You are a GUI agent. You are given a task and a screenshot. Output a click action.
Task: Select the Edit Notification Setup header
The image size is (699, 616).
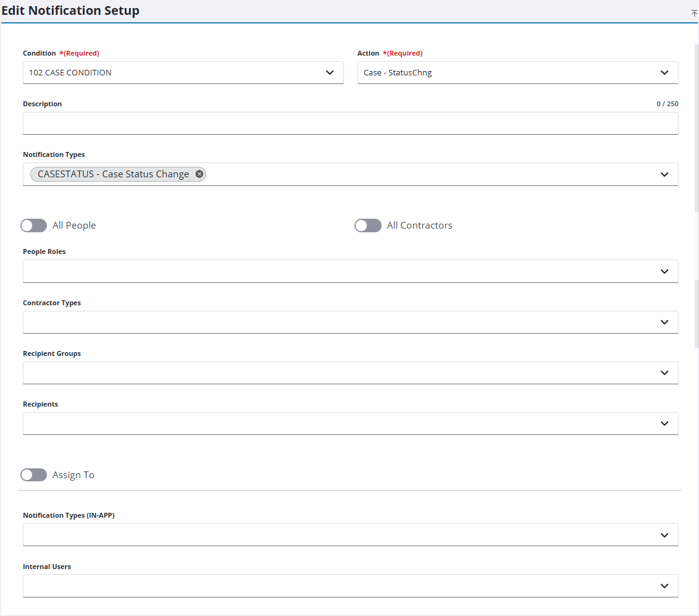click(x=70, y=10)
